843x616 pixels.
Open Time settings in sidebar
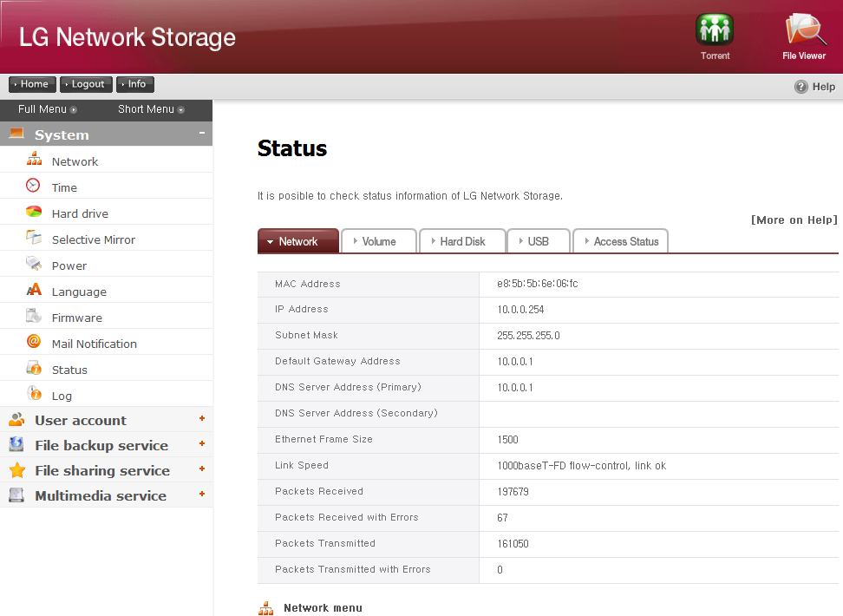(64, 187)
